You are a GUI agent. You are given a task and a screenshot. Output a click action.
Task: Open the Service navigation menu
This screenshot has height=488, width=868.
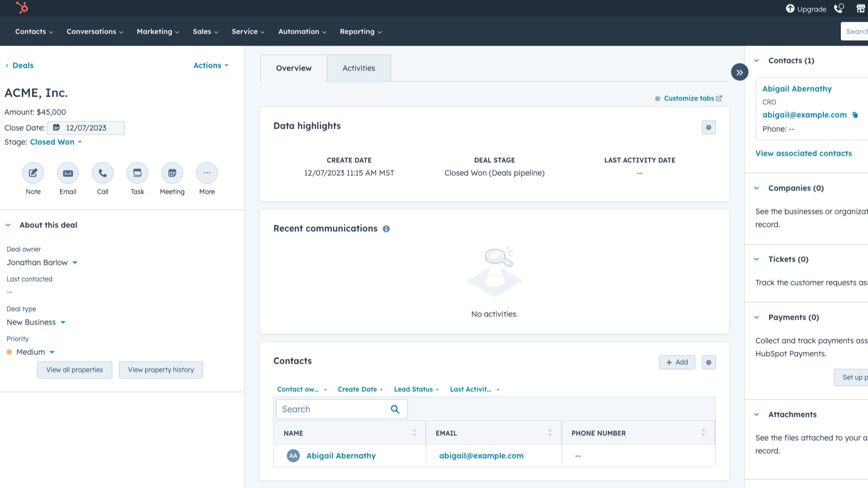point(248,31)
